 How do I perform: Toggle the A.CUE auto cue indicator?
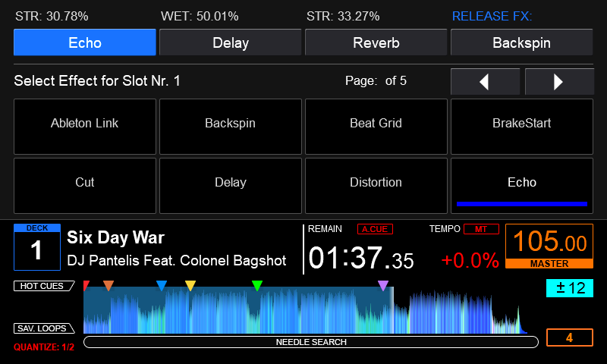click(x=375, y=229)
